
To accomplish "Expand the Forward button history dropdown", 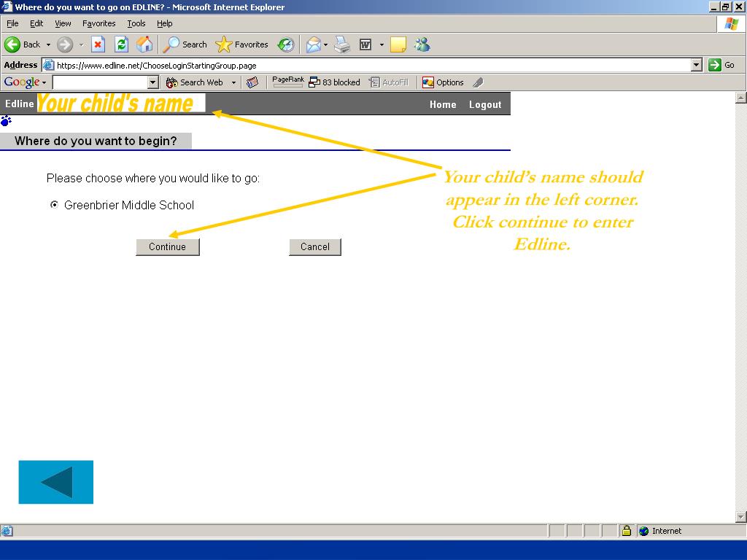I will point(81,44).
